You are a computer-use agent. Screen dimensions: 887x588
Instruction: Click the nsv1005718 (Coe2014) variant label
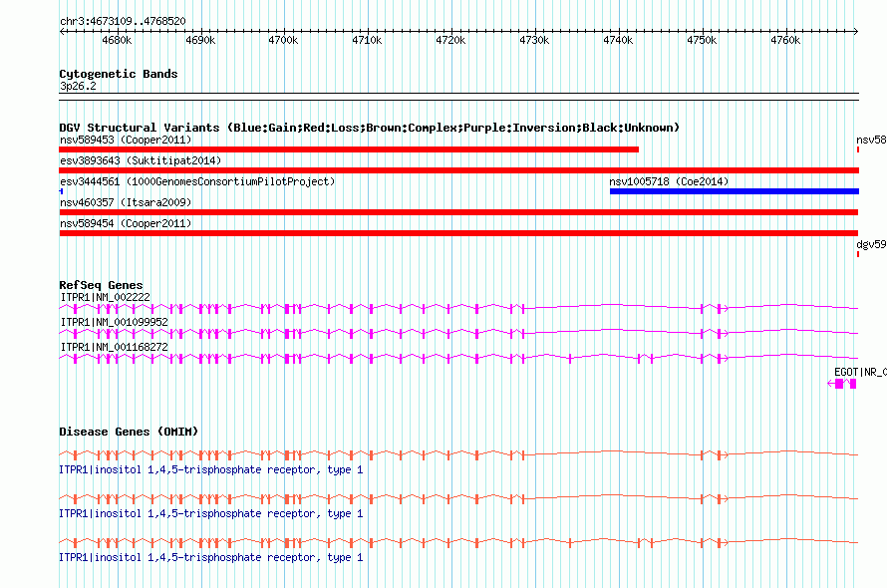(669, 181)
